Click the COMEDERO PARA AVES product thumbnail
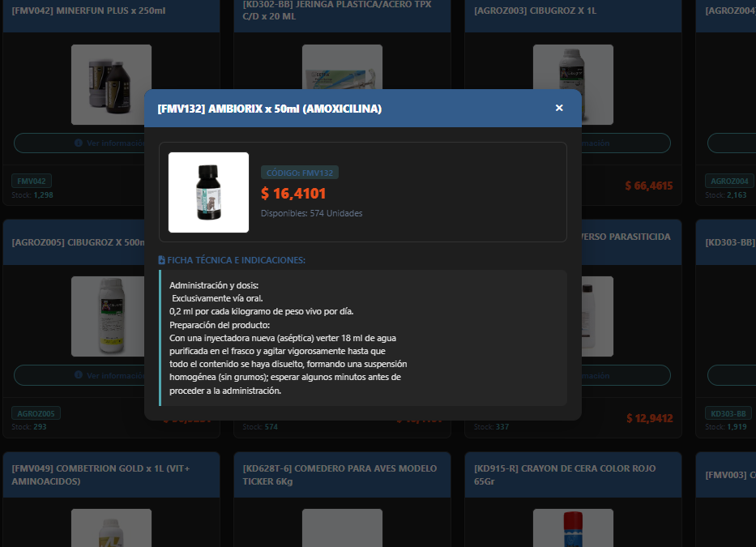This screenshot has width=756, height=547. coord(342,528)
